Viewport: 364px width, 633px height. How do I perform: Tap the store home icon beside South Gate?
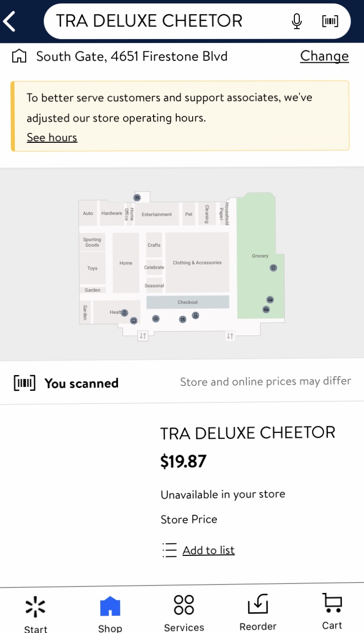(x=19, y=56)
